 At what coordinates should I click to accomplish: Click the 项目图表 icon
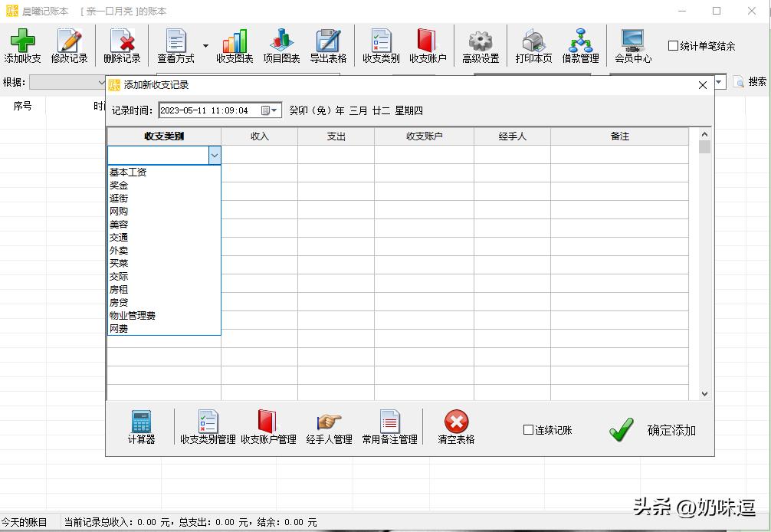281,44
